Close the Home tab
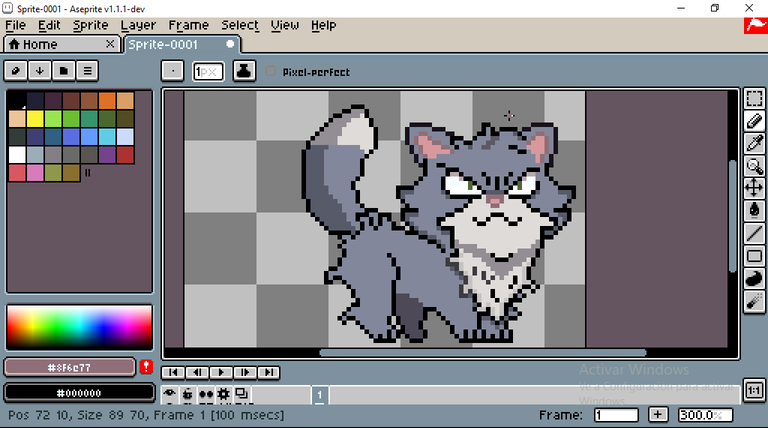Image resolution: width=768 pixels, height=428 pixels. point(110,44)
